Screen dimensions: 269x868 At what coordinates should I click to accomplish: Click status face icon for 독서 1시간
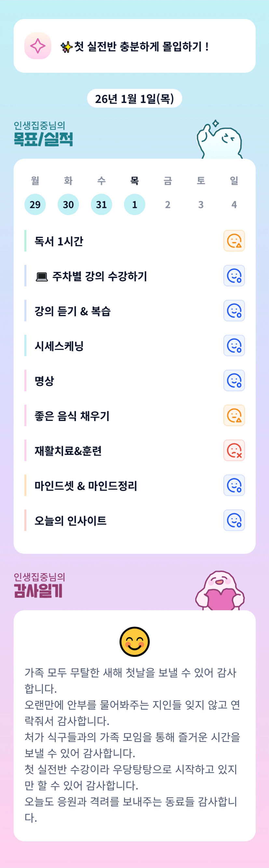click(x=234, y=241)
